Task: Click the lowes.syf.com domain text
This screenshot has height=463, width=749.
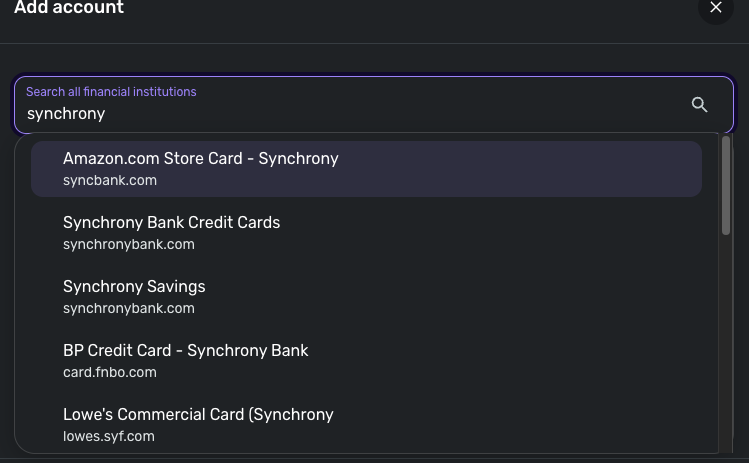Action: 109,437
